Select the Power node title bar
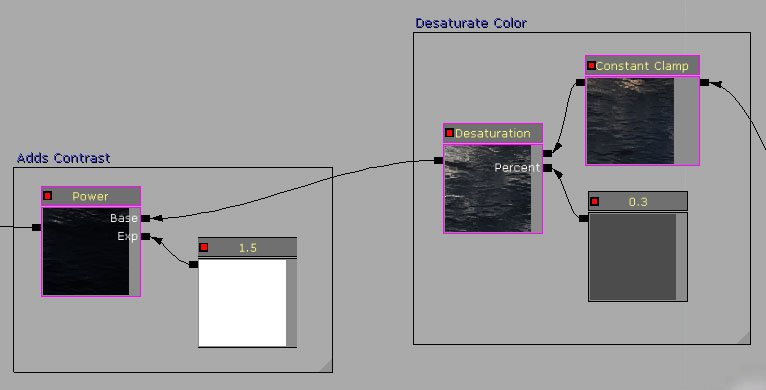 [x=91, y=196]
